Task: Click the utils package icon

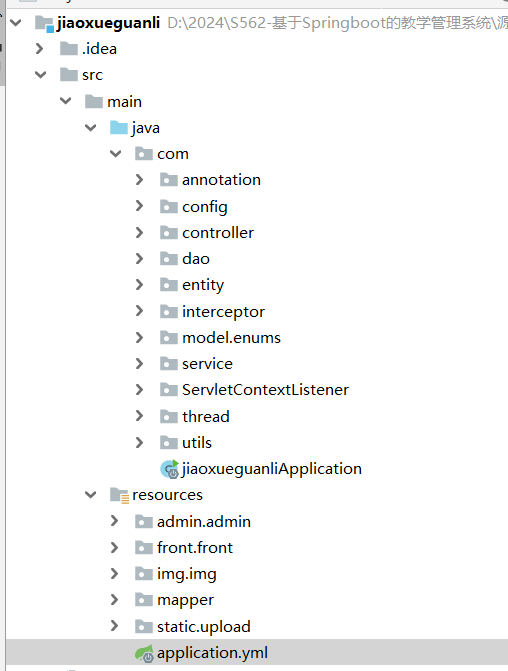Action: pos(169,442)
